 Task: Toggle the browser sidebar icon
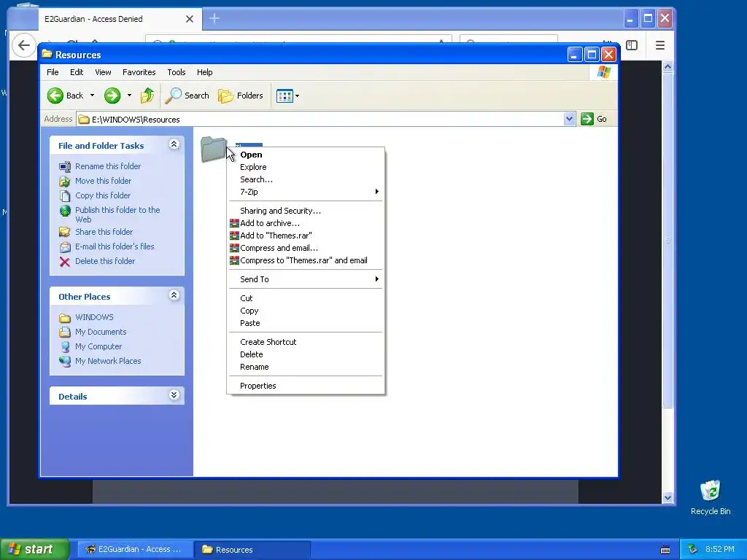pyautogui.click(x=632, y=45)
